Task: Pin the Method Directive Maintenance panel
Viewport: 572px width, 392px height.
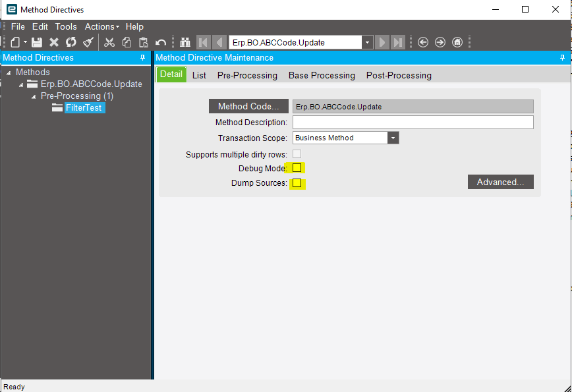Action: 562,57
